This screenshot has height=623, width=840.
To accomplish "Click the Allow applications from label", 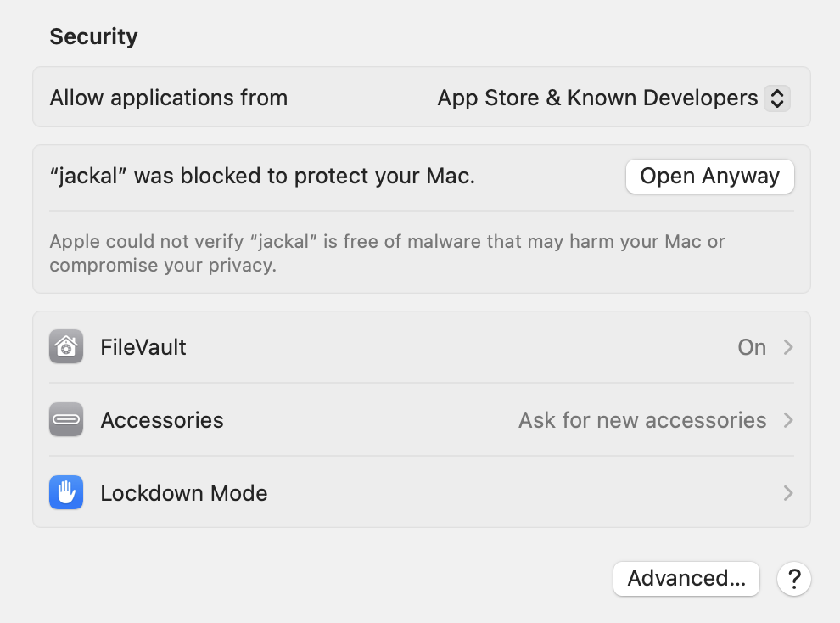I will pos(169,98).
